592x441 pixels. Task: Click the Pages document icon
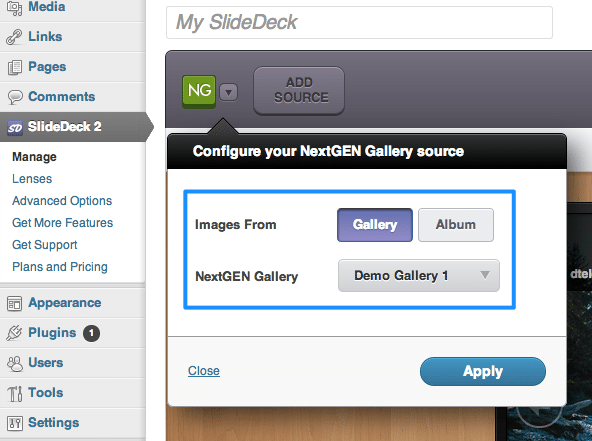(x=15, y=67)
